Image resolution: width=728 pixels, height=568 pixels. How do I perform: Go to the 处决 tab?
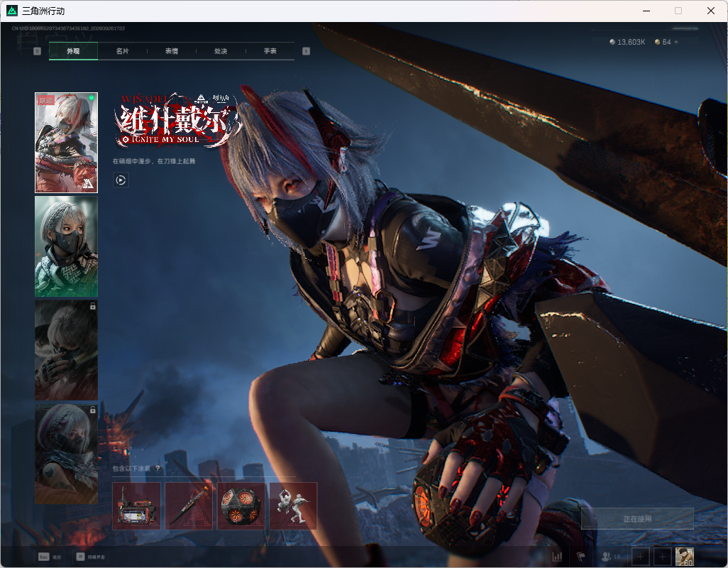tap(221, 51)
